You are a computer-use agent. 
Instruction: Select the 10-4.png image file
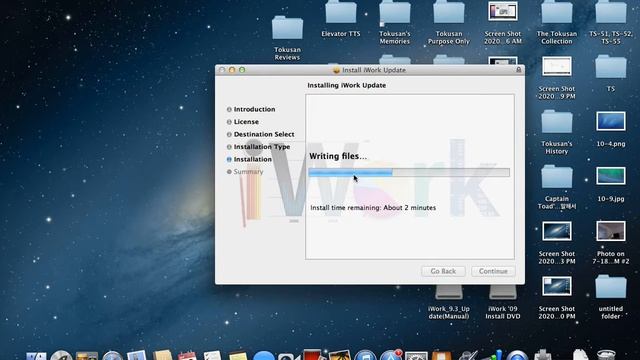(x=611, y=121)
